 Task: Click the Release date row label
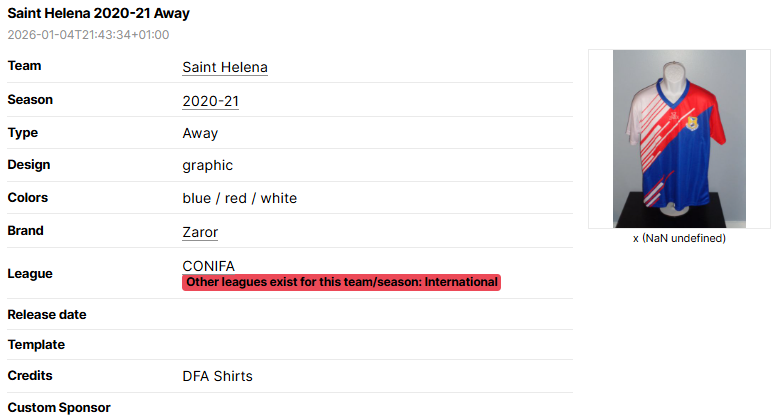[x=47, y=314]
